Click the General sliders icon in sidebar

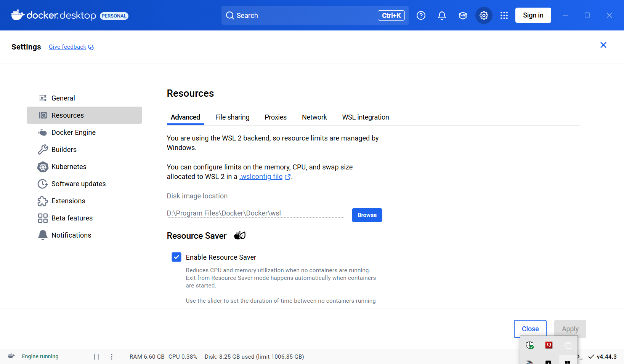(43, 98)
